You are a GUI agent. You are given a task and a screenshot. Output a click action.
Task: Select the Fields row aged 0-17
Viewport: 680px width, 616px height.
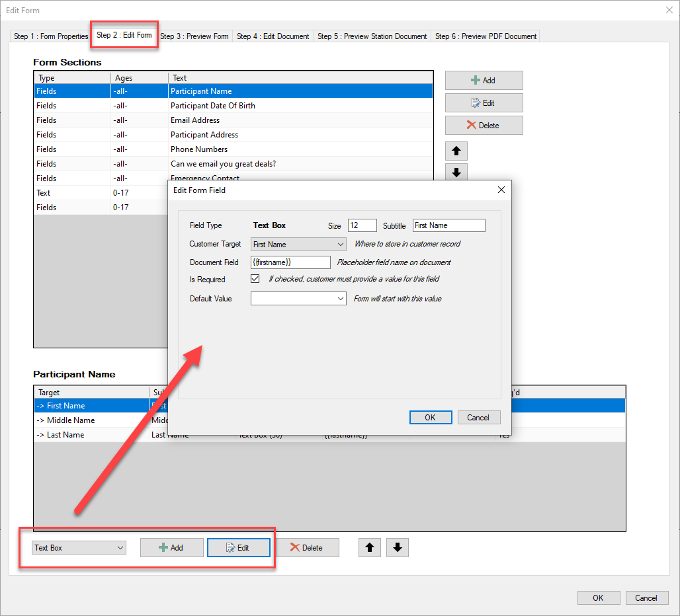pos(101,207)
